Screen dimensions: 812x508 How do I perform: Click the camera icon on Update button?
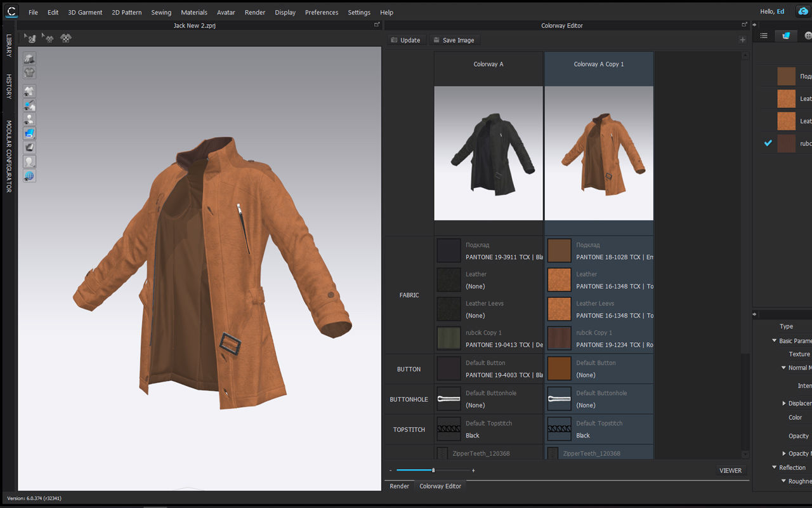pos(394,40)
